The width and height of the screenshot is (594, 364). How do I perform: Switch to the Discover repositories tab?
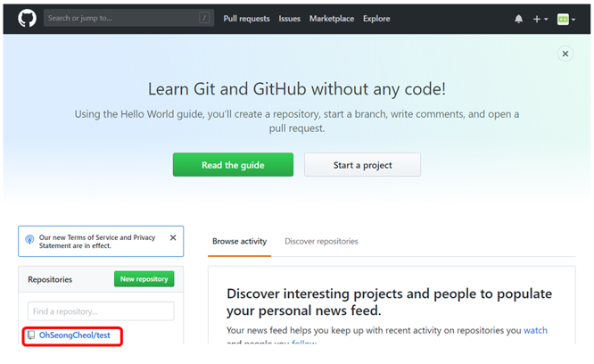point(321,241)
